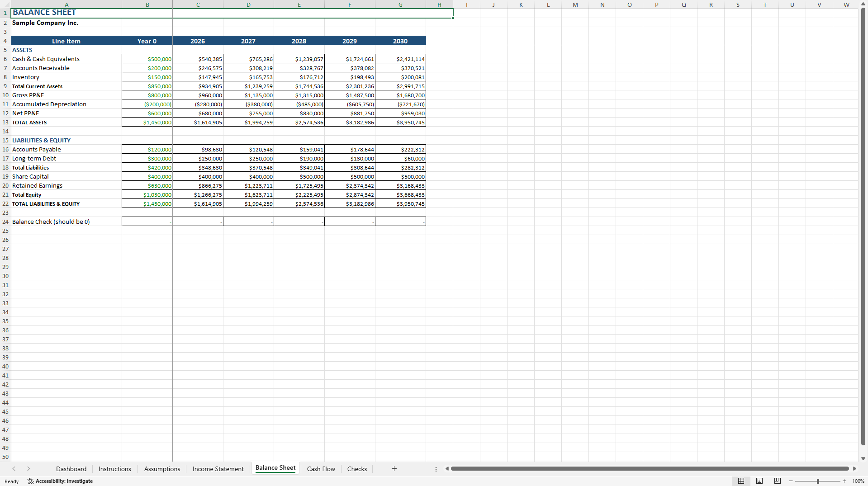The image size is (868, 486).
Task: Select Retained Earnings 2027 value $1,223,711
Action: (x=248, y=185)
